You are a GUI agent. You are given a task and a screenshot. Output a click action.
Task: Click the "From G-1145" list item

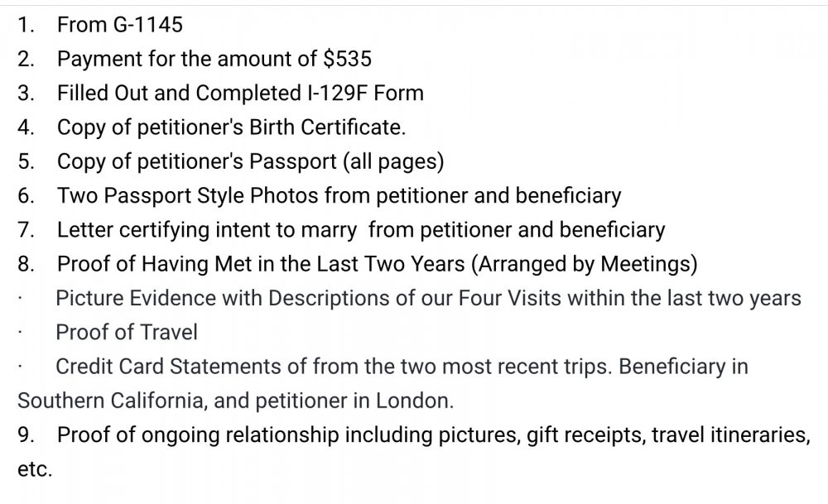click(x=119, y=25)
